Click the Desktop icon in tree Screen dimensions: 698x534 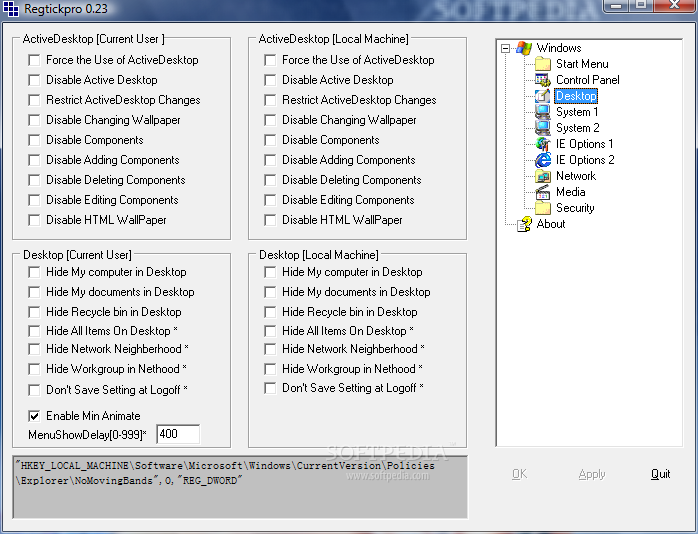(x=543, y=96)
